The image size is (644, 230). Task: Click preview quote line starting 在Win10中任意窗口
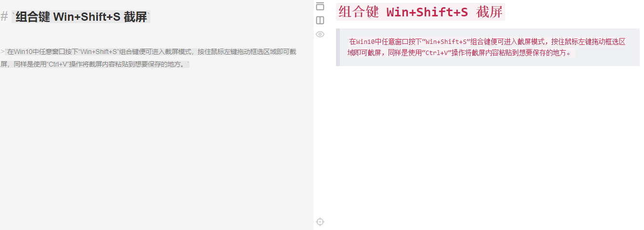pyautogui.click(x=487, y=41)
